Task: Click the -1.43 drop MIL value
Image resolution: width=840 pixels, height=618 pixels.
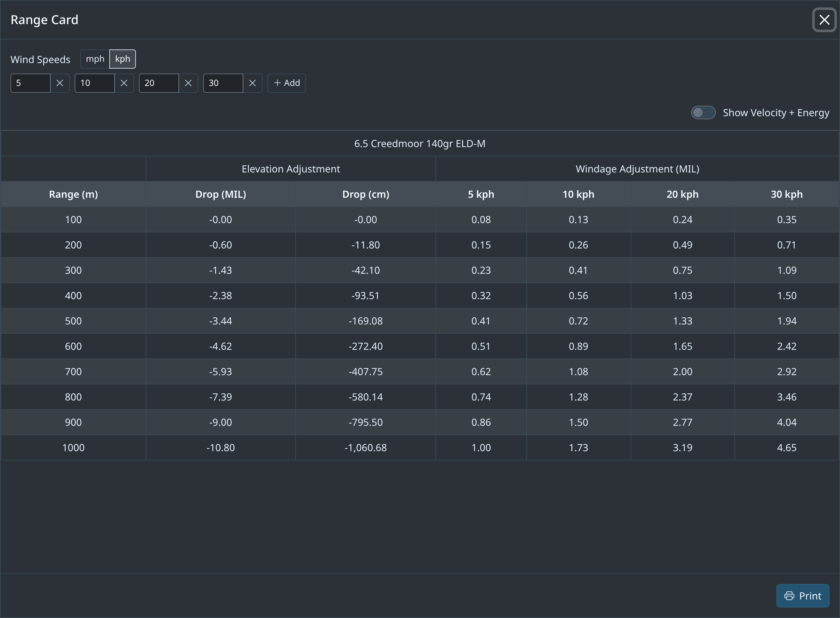Action: [220, 270]
